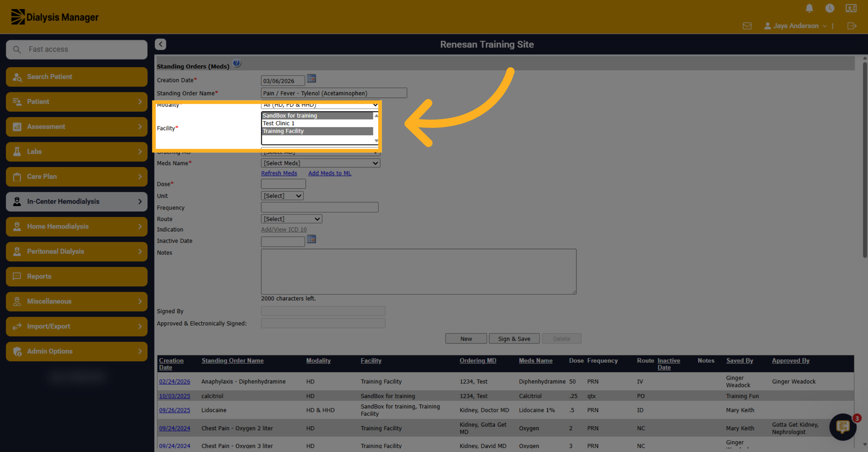Open Add/View ICD 10 link
Image resolution: width=868 pixels, height=452 pixels.
click(x=284, y=229)
